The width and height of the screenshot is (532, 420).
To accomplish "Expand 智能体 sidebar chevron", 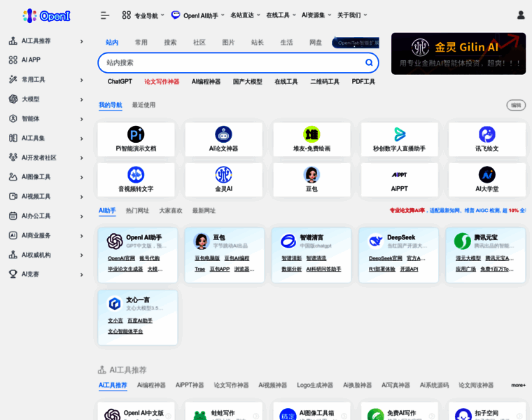I will (x=81, y=119).
